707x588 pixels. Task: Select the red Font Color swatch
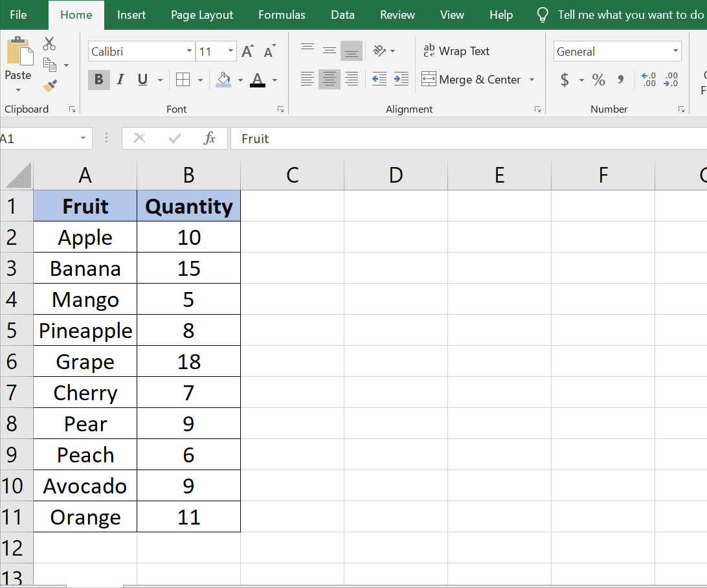point(256,80)
